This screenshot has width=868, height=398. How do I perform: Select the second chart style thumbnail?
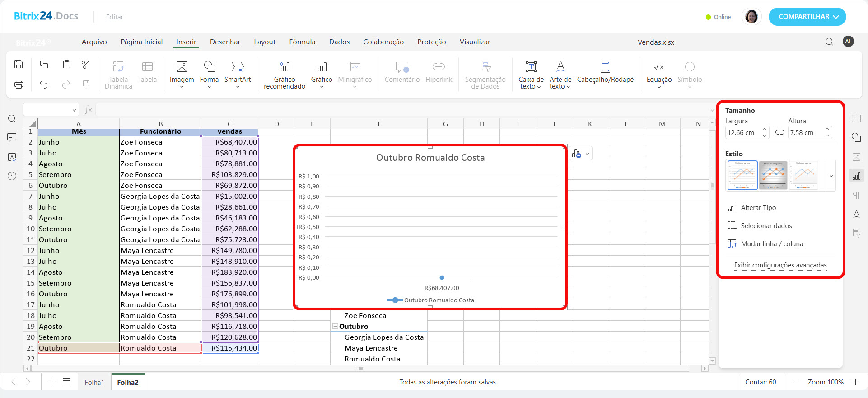[x=773, y=175]
